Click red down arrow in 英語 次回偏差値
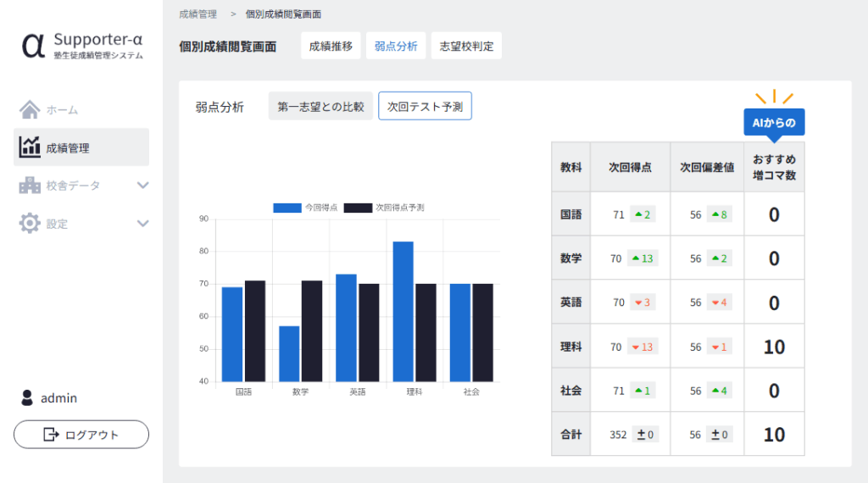This screenshot has width=868, height=483. (x=715, y=303)
